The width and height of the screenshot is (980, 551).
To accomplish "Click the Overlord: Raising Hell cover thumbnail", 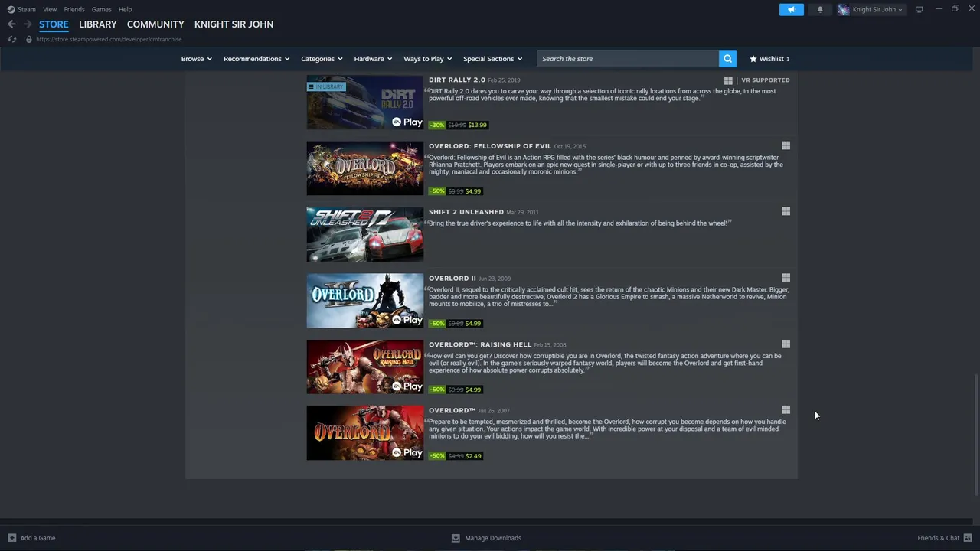I will click(x=365, y=367).
